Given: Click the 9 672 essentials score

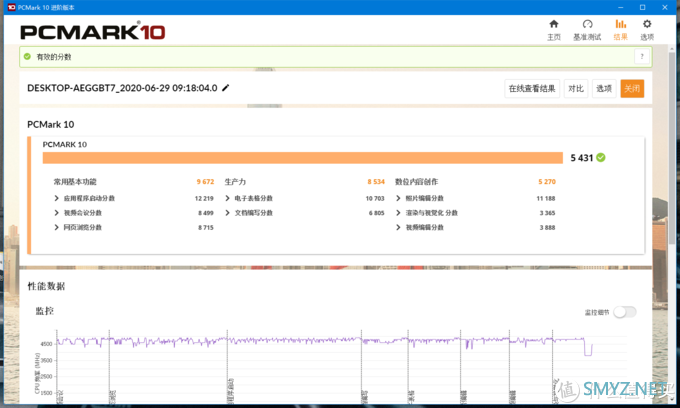Looking at the screenshot, I should pyautogui.click(x=205, y=182).
